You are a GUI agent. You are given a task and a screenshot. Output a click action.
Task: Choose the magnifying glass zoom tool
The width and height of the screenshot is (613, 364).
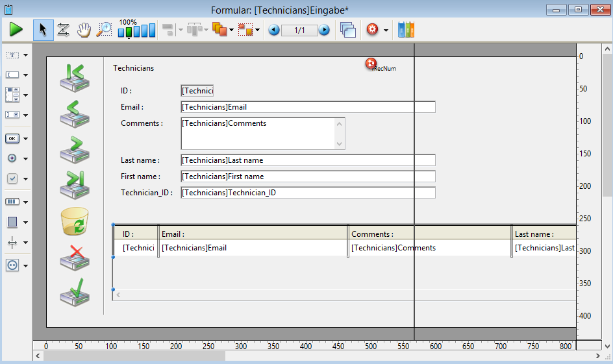(104, 29)
